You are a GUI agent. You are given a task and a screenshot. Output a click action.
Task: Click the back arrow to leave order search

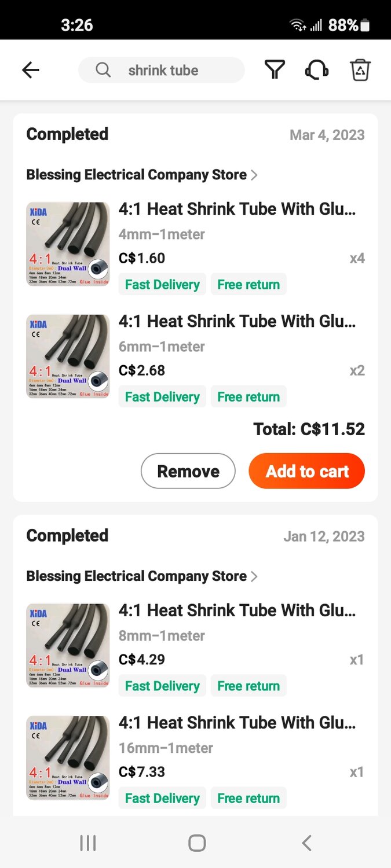coord(30,69)
